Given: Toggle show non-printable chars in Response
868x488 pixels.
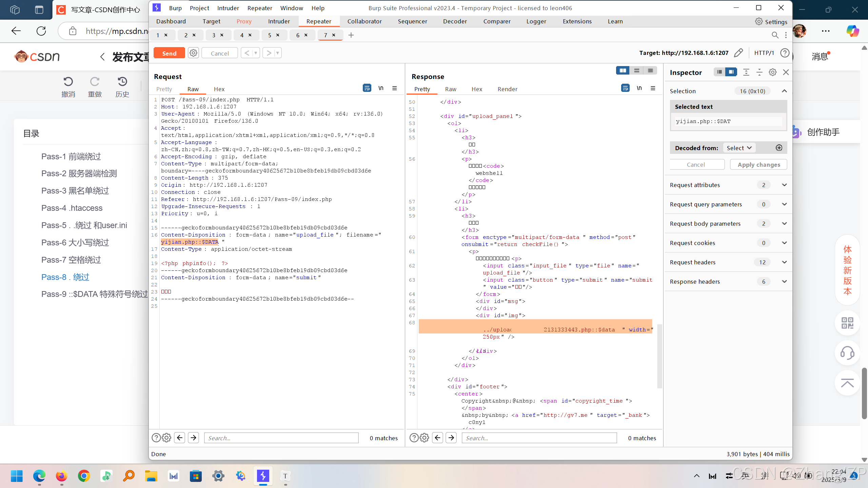Looking at the screenshot, I should (x=639, y=88).
